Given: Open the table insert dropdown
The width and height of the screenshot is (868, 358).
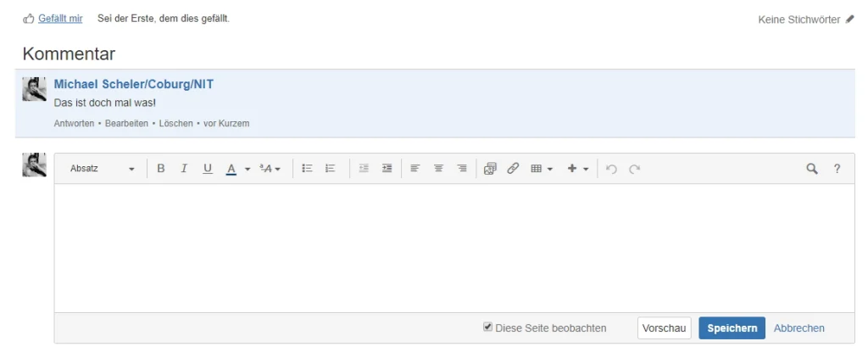Looking at the screenshot, I should pyautogui.click(x=542, y=169).
